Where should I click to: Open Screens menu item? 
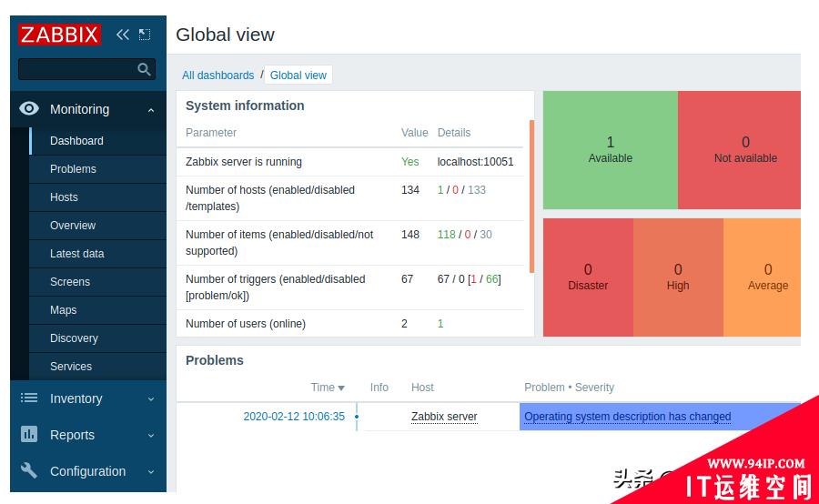coord(97,281)
